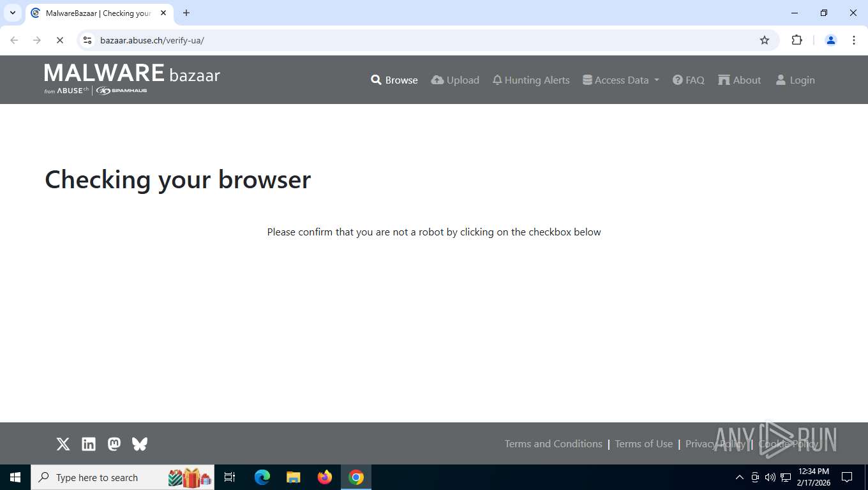The image size is (868, 490).
Task: Open the Cookie Policy link
Action: (x=788, y=444)
